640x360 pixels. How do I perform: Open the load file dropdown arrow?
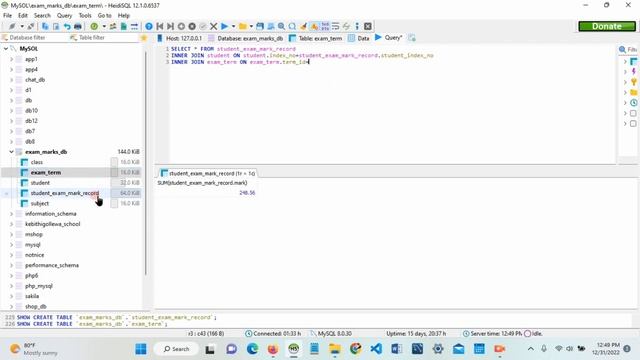click(251, 26)
